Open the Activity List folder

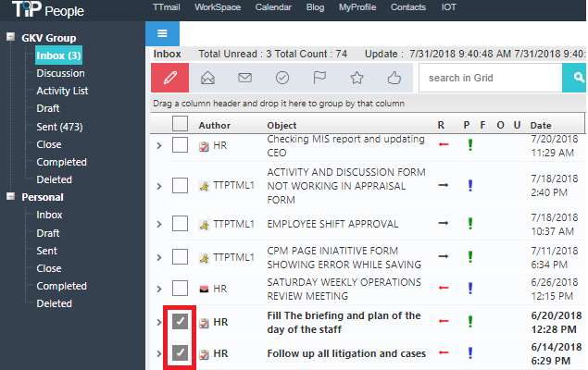click(62, 91)
